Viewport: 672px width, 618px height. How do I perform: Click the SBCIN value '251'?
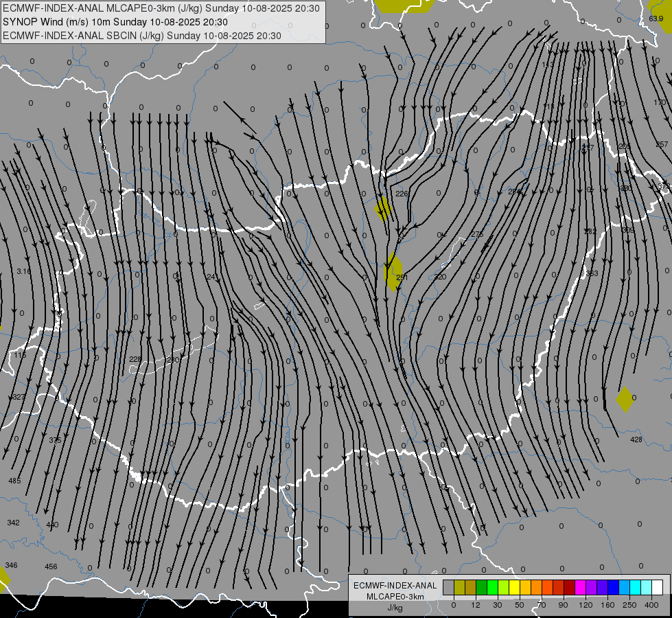tap(402, 277)
